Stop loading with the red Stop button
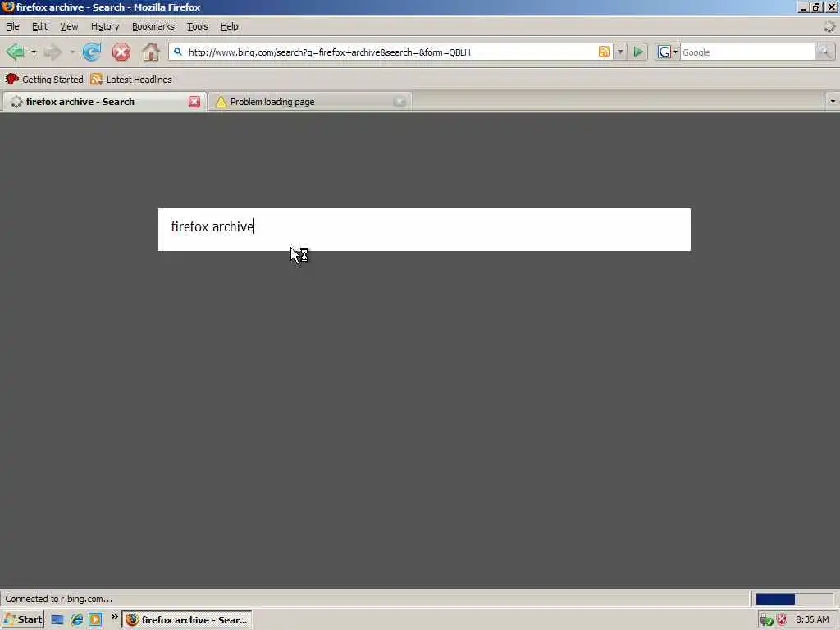 pyautogui.click(x=121, y=52)
